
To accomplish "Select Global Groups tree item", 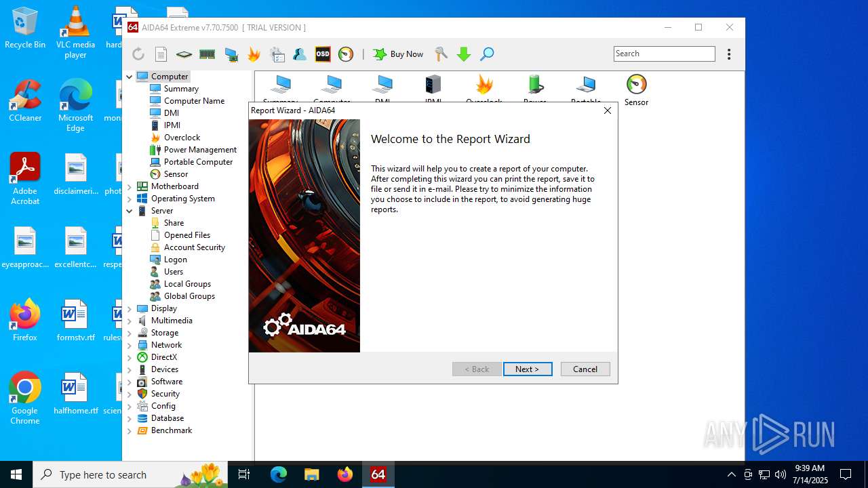I will pyautogui.click(x=189, y=296).
